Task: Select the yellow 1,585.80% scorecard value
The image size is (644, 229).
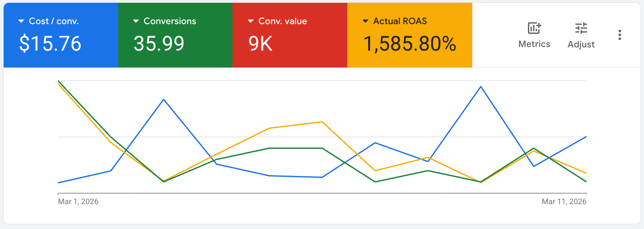Action: click(410, 43)
